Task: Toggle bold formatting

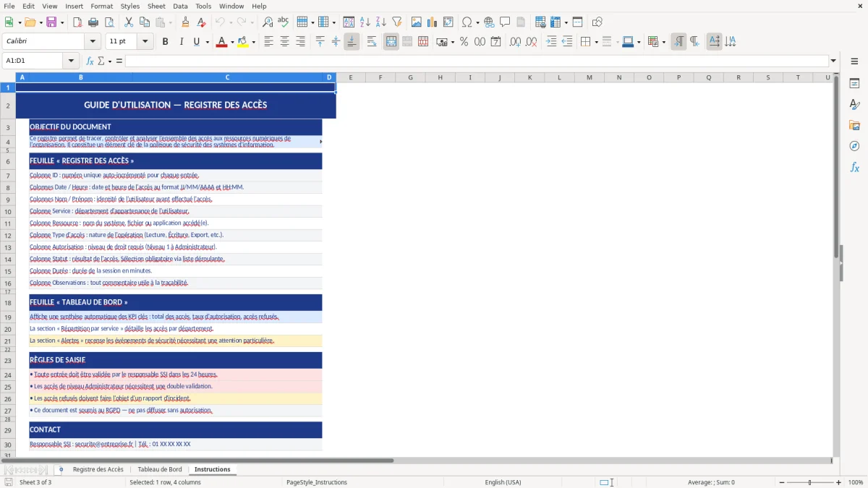Action: (x=165, y=41)
